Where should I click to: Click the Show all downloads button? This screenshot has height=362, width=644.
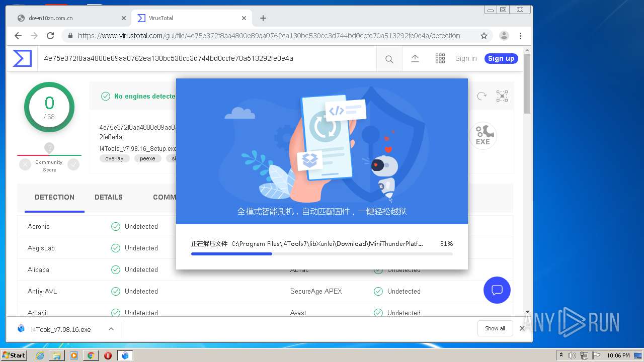pos(495,328)
